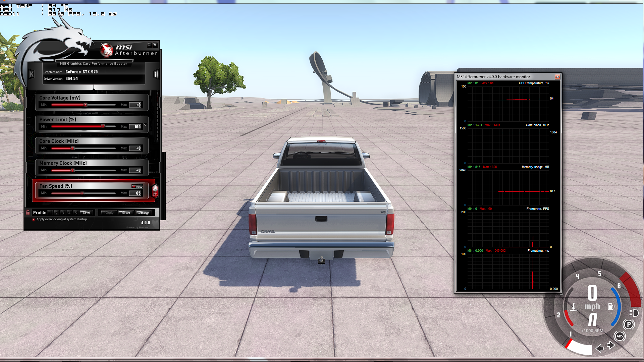
Task: Select profile slot 3
Action: [x=62, y=213]
